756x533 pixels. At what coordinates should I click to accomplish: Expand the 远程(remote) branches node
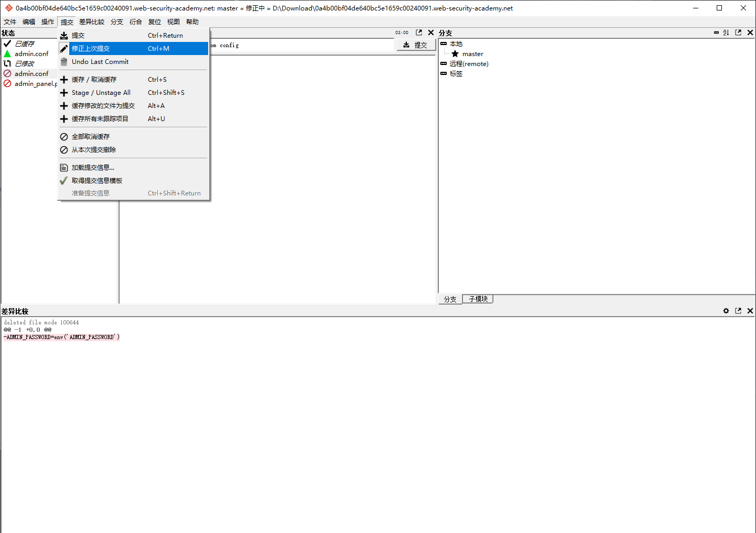(444, 63)
